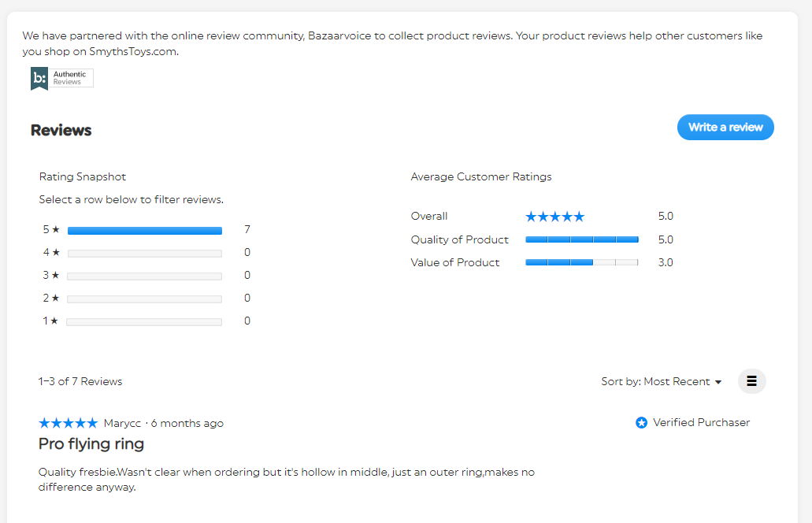Filter reviews by 4 star row

[x=144, y=254]
